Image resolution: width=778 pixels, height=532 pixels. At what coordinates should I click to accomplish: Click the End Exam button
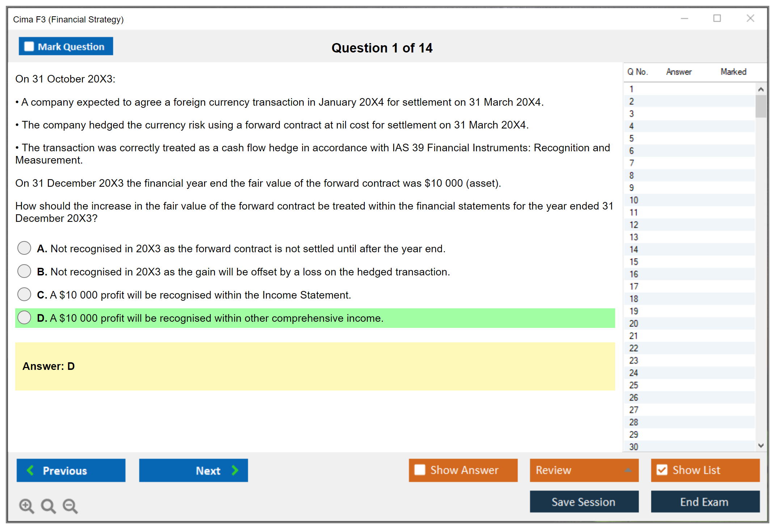pos(705,502)
